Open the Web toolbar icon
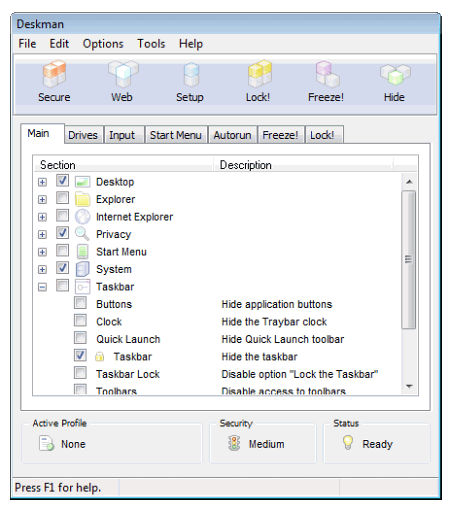Viewport: 450px width, 510px height. (123, 74)
